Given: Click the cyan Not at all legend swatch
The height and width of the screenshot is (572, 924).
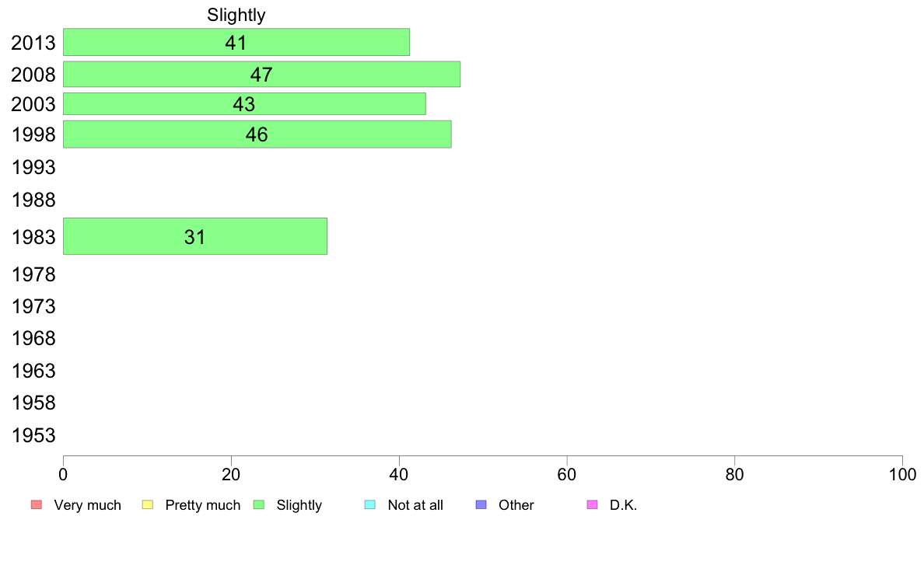Looking at the screenshot, I should 370,505.
